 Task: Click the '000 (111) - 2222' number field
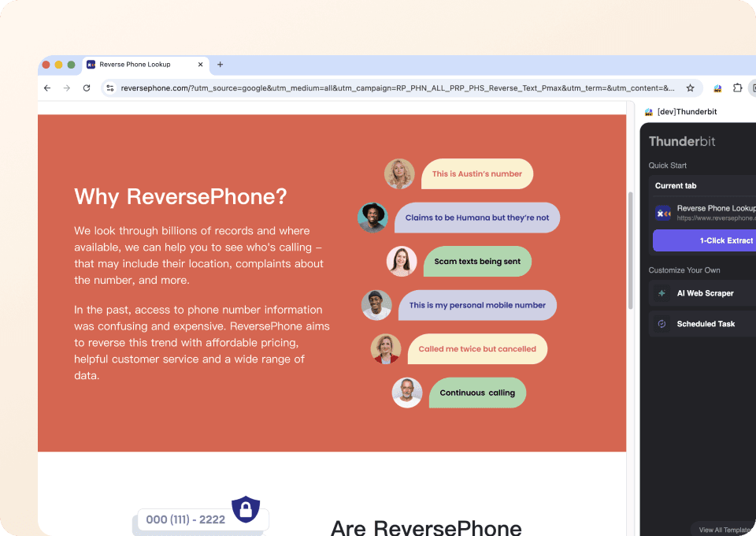point(203,519)
